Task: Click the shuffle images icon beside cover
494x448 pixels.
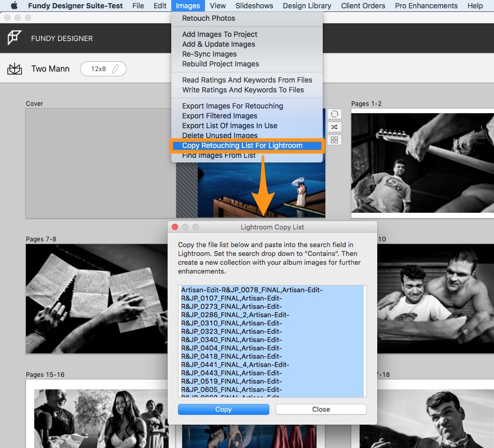Action: point(334,127)
